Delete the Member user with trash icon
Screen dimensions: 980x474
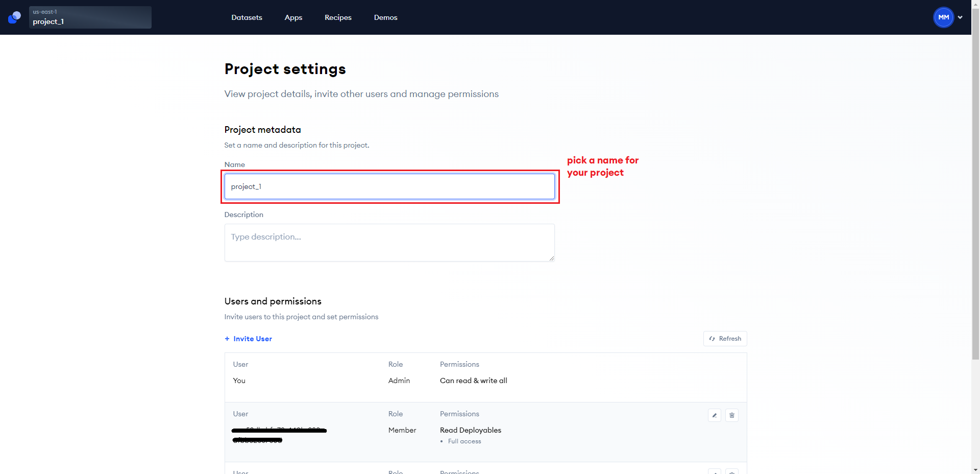(732, 415)
